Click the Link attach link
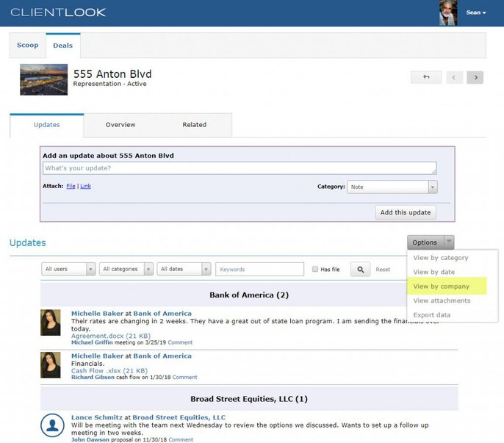 point(85,186)
